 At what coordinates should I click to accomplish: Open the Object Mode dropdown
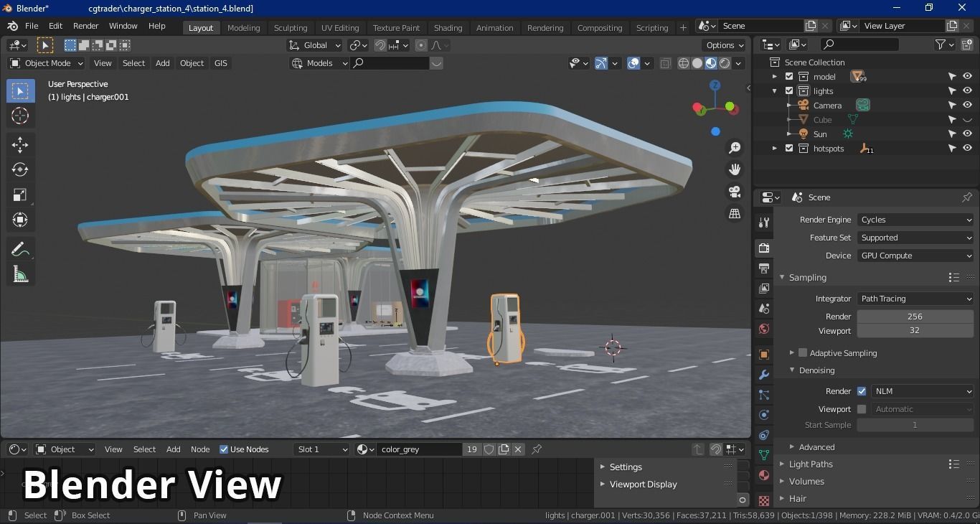pyautogui.click(x=47, y=63)
